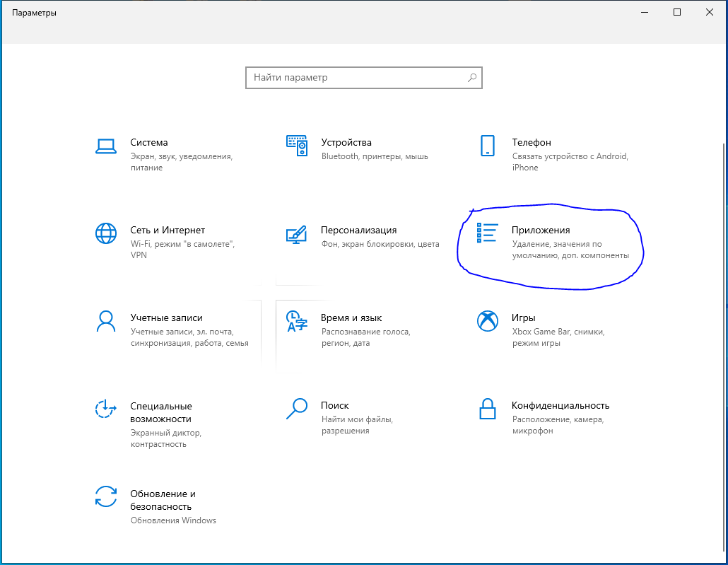This screenshot has width=728, height=565.
Task: Click the Обновление и безопасность refresh arrows icon
Action: pyautogui.click(x=106, y=496)
